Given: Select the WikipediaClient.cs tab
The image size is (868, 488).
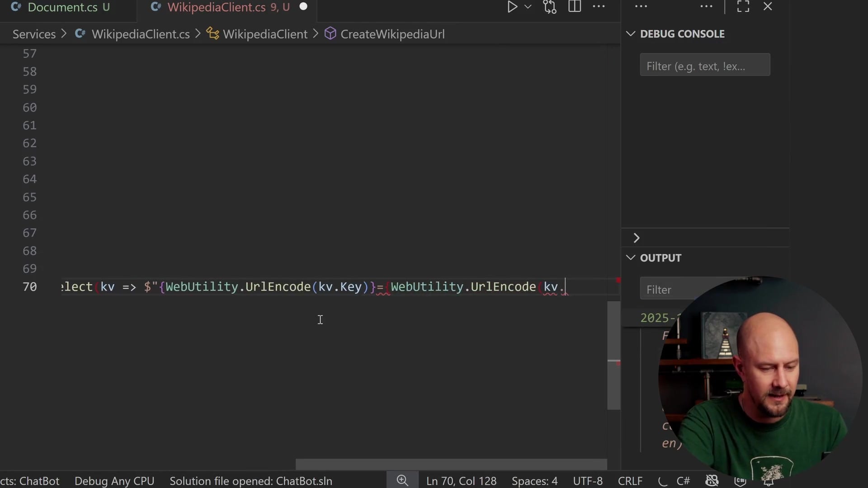Looking at the screenshot, I should coord(216,7).
